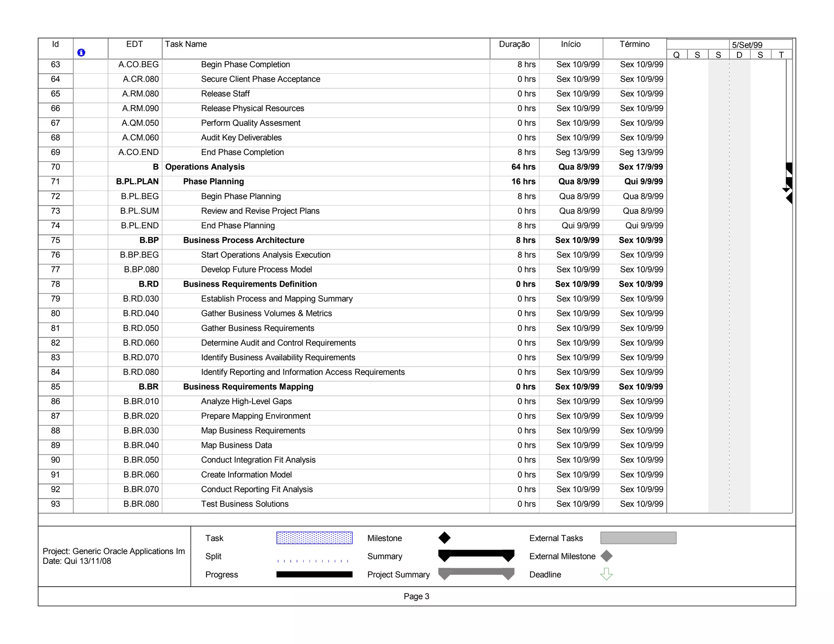Select Business Requirements Definition summary task

(250, 285)
